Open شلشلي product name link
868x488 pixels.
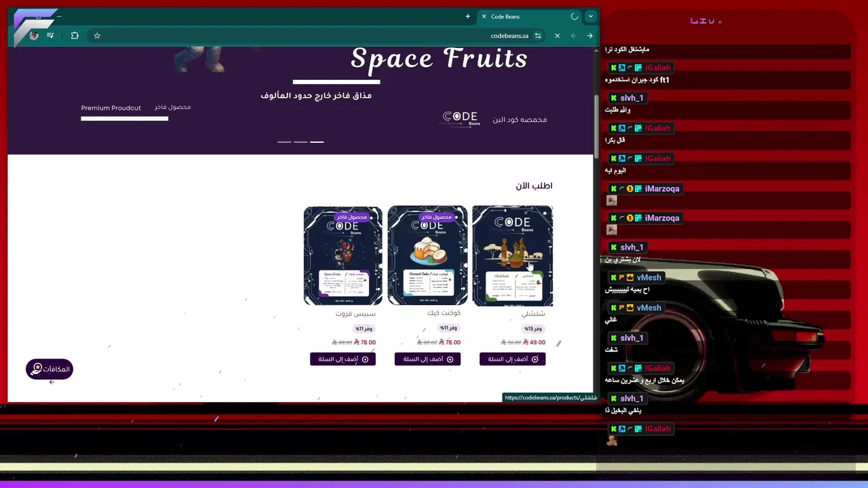(x=533, y=314)
